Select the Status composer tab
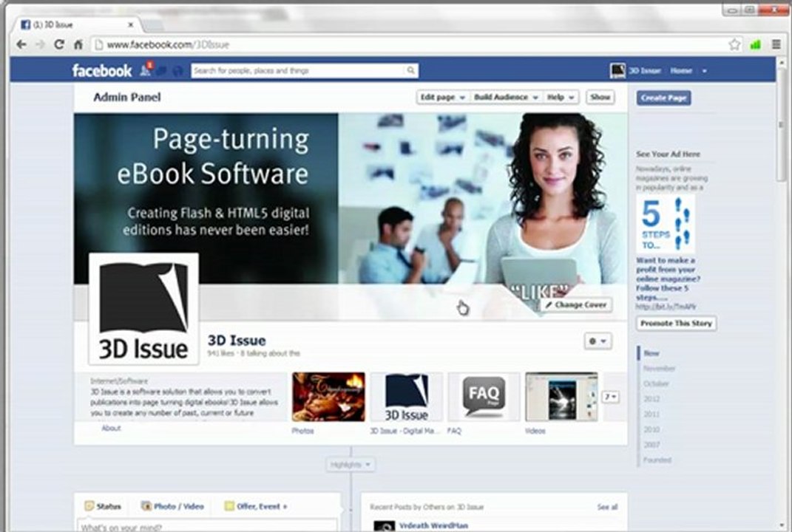Image resolution: width=792 pixels, height=532 pixels. click(x=103, y=506)
